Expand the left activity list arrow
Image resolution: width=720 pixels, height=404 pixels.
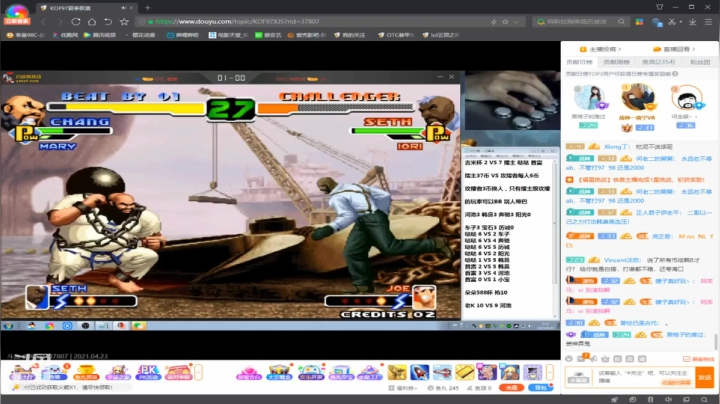[x=198, y=372]
